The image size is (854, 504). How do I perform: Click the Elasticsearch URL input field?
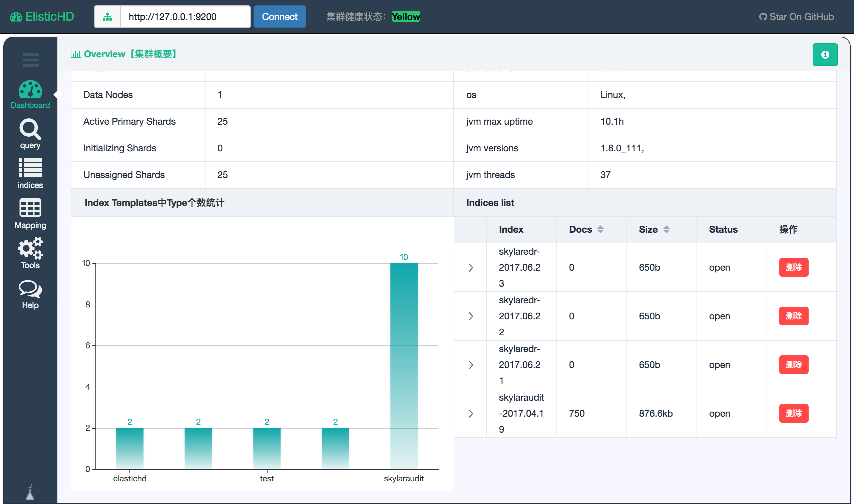pyautogui.click(x=185, y=17)
